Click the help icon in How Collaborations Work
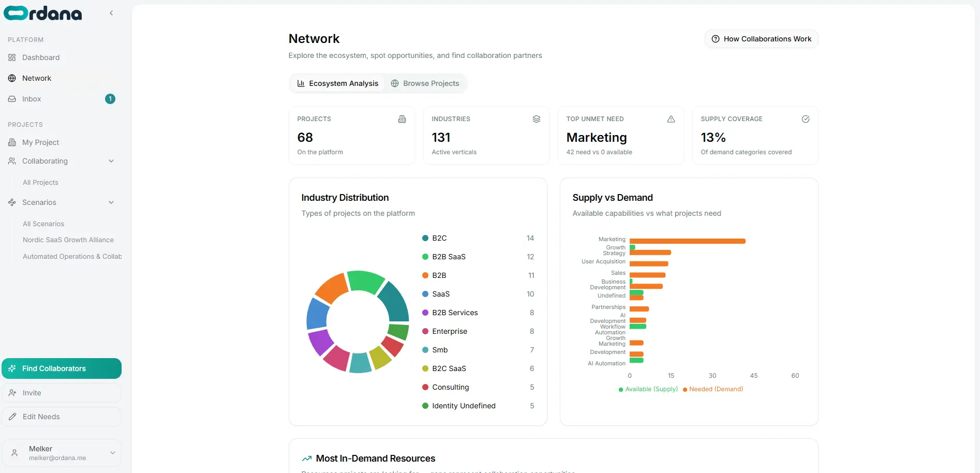The width and height of the screenshot is (980, 473). coord(716,39)
